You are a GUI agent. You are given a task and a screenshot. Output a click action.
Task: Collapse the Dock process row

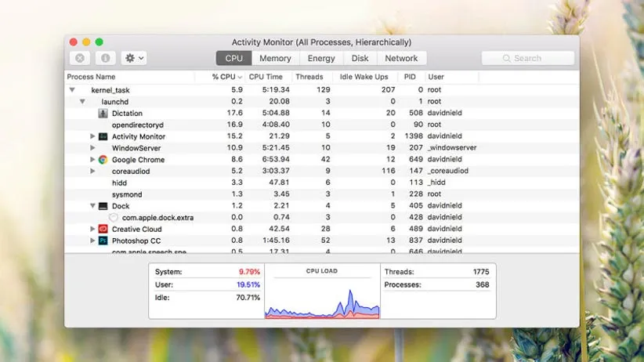click(92, 205)
